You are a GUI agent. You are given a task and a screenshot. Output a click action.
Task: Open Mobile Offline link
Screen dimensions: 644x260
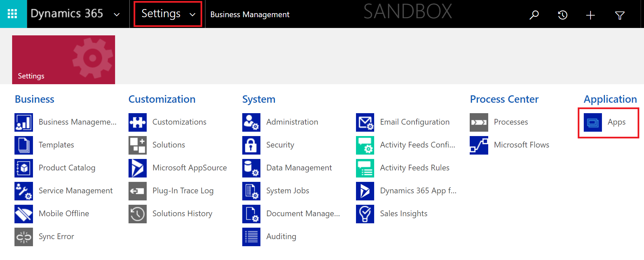pyautogui.click(x=64, y=214)
